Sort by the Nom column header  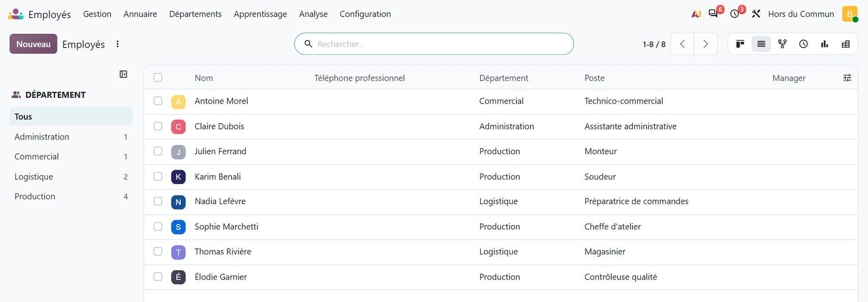[204, 78]
